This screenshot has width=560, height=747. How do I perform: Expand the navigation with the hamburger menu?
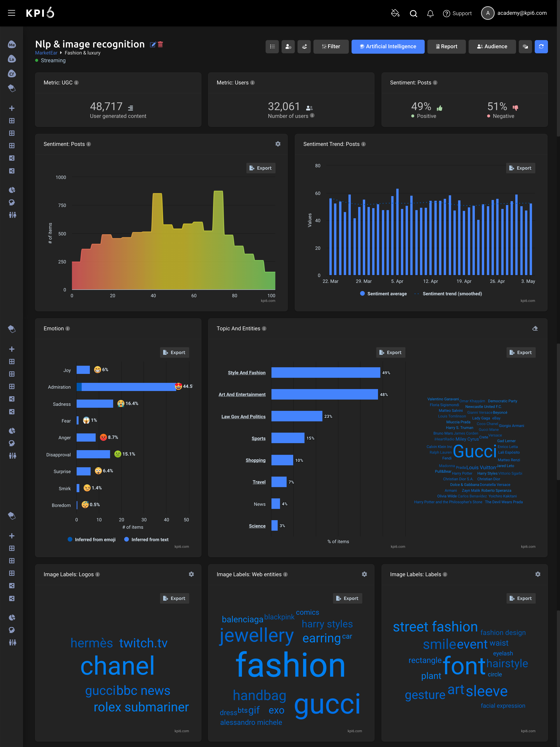tap(11, 13)
